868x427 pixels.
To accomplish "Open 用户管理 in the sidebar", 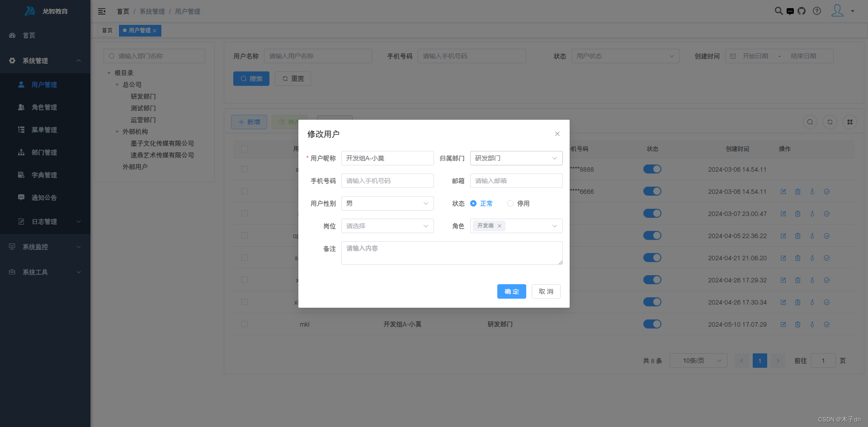I will point(45,84).
